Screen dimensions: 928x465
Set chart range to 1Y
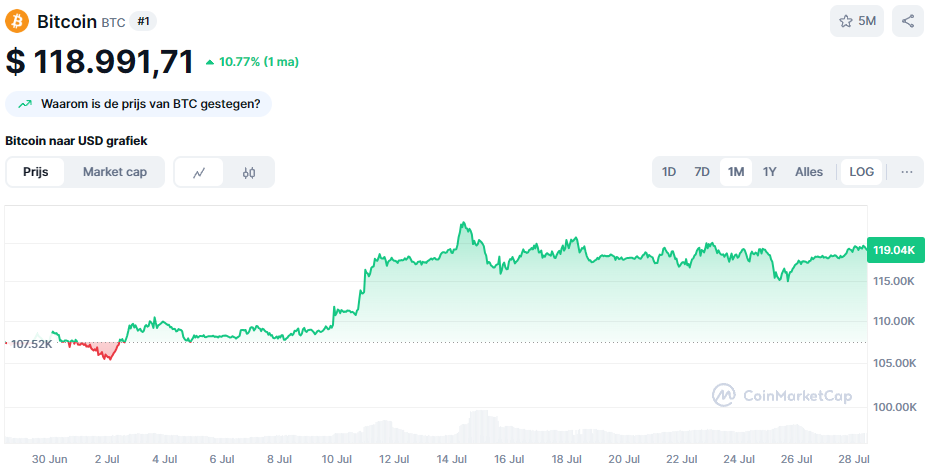pos(769,172)
